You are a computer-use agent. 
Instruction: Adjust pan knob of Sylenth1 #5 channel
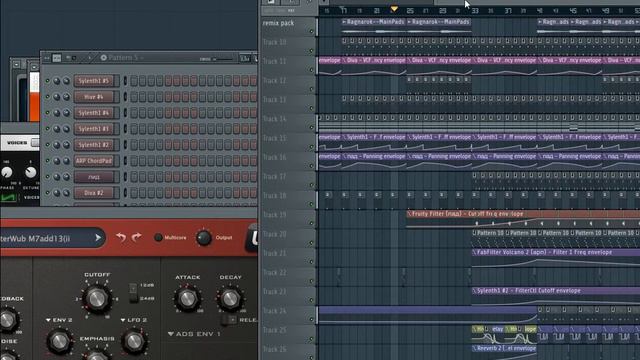point(57,81)
